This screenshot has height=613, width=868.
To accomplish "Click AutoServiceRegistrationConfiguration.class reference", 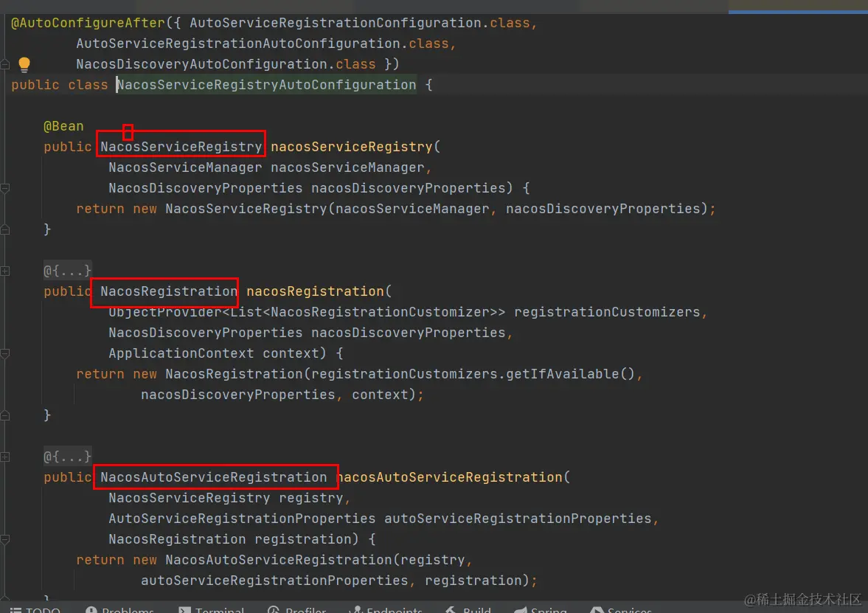I will click(359, 24).
